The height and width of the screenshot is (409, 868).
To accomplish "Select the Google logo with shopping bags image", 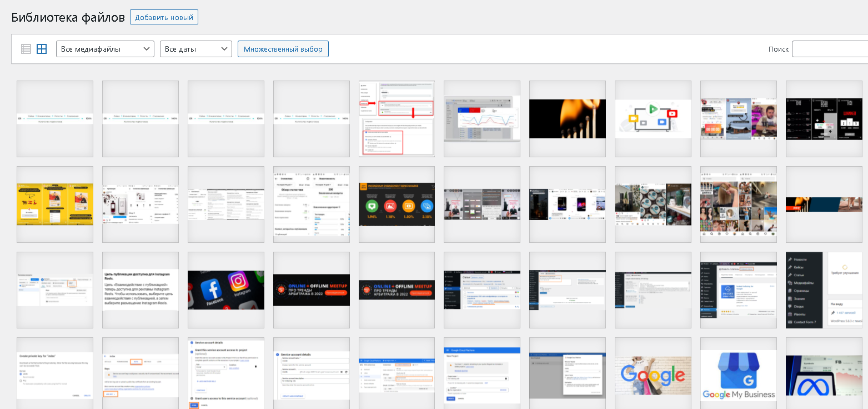I will coord(653,376).
